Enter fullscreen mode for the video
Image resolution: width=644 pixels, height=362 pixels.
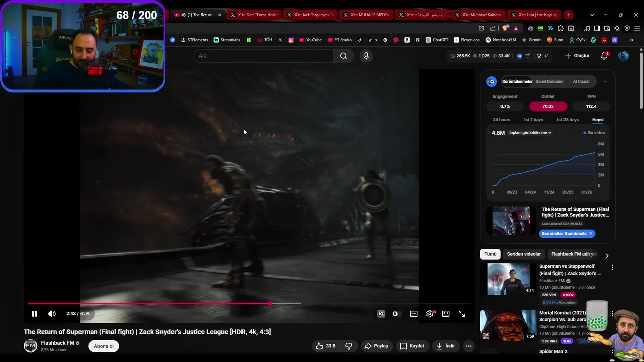pyautogui.click(x=462, y=314)
